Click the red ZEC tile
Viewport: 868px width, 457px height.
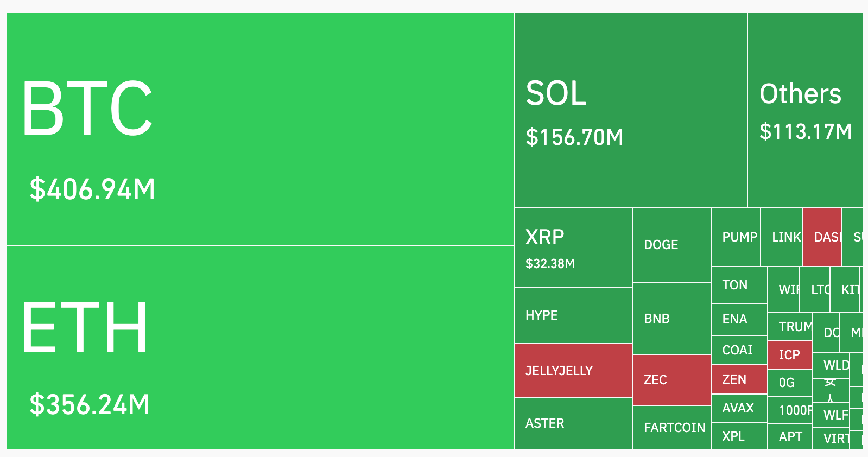coord(671,380)
